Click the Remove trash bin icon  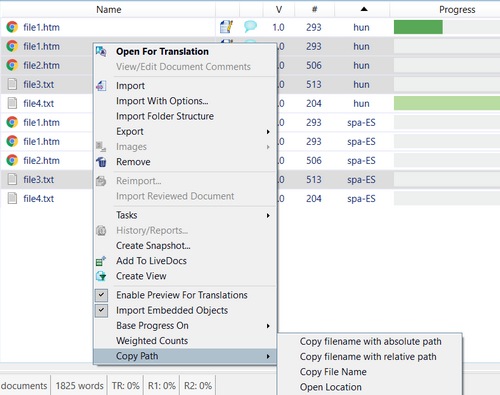pyautogui.click(x=101, y=162)
